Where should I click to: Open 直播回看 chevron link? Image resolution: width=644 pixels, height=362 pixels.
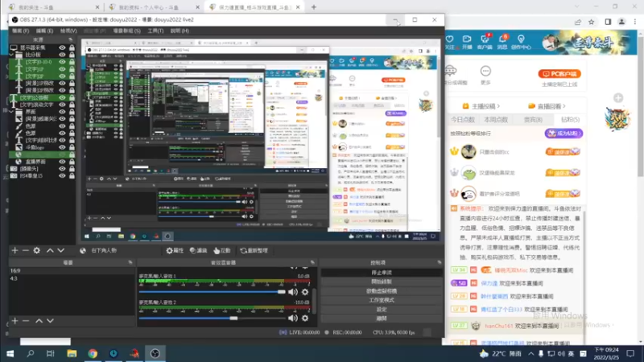coord(547,106)
